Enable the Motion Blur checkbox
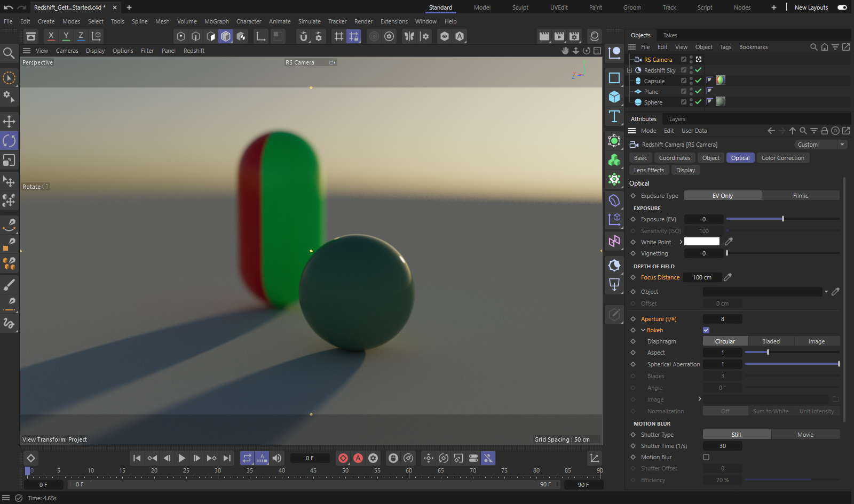This screenshot has height=504, width=854. pos(706,457)
